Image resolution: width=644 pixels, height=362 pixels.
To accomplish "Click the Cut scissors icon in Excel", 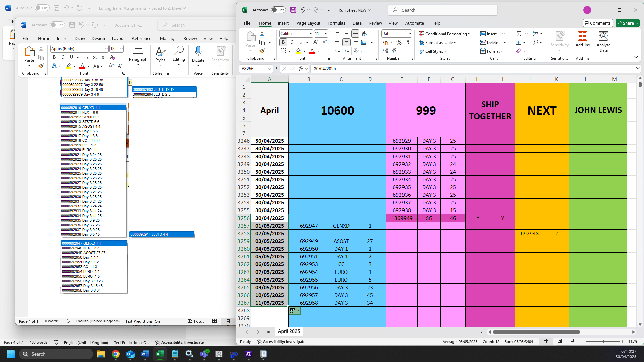I will (262, 34).
